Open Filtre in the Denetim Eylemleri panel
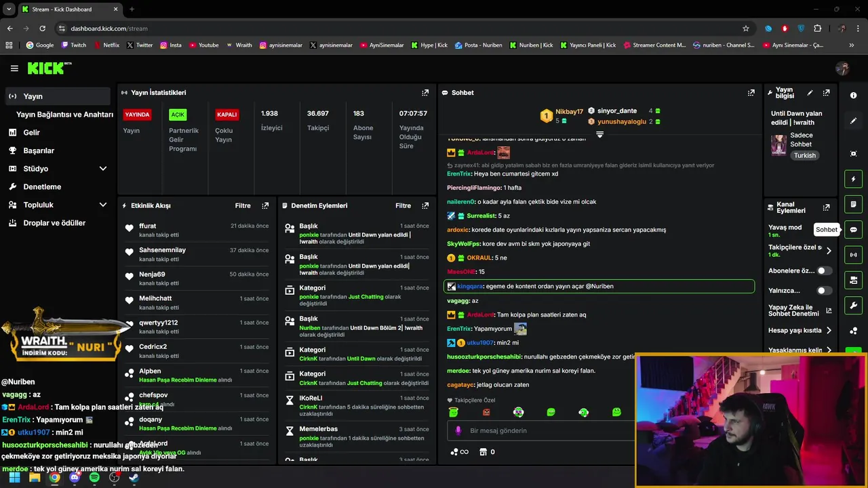This screenshot has height=488, width=868. (403, 205)
